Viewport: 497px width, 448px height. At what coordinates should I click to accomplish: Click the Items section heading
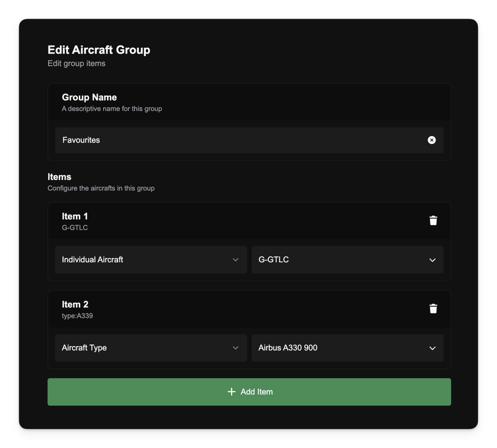coord(59,177)
